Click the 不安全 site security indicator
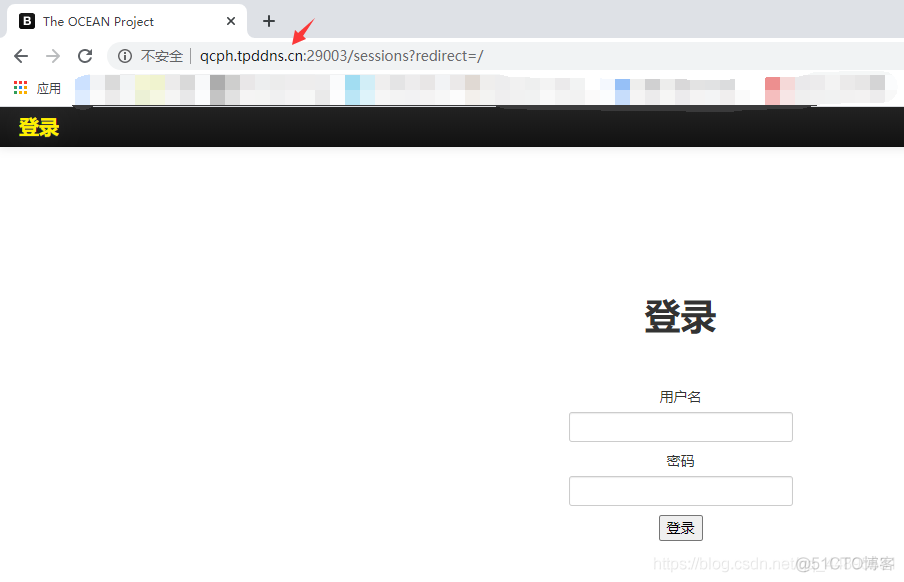The image size is (904, 582). coord(160,56)
